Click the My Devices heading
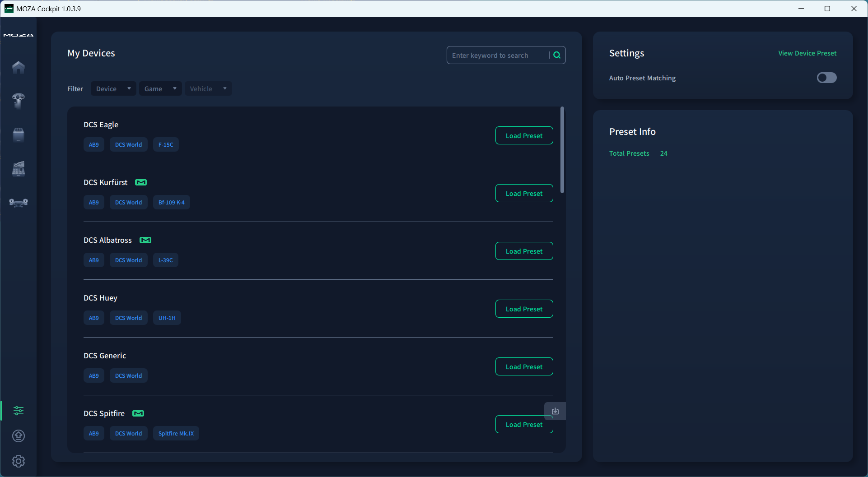Screen dimensions: 868x477 (x=91, y=53)
